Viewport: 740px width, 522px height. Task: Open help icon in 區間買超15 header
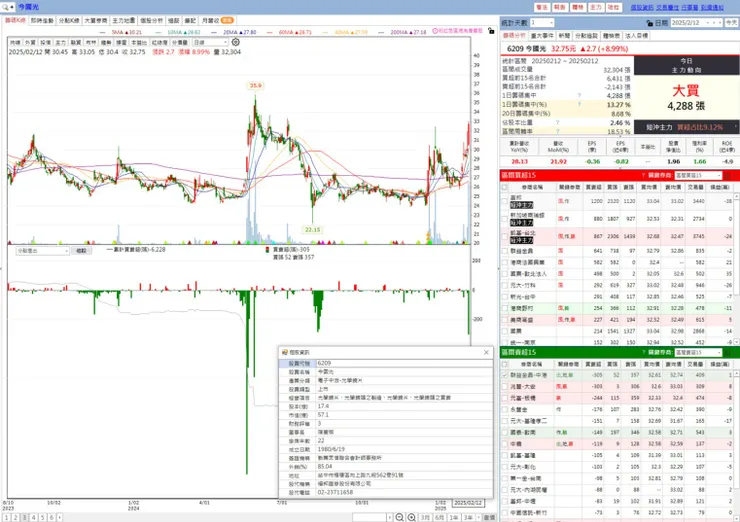tap(643, 175)
